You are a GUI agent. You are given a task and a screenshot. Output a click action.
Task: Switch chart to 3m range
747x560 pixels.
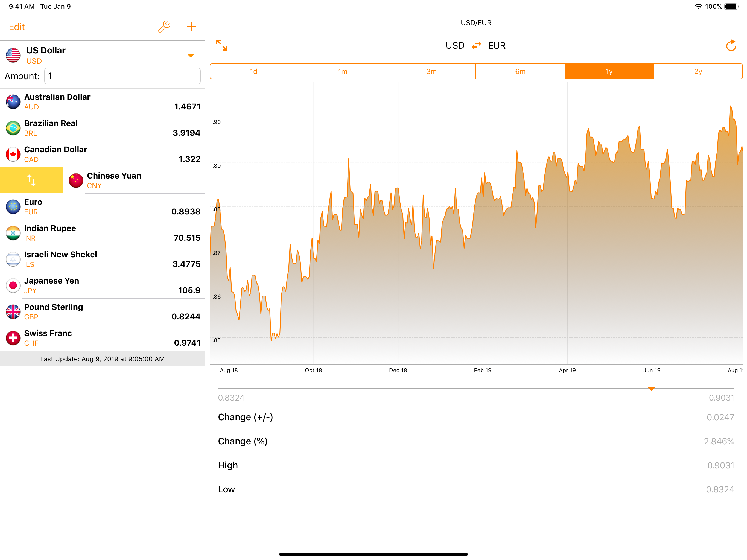431,71
